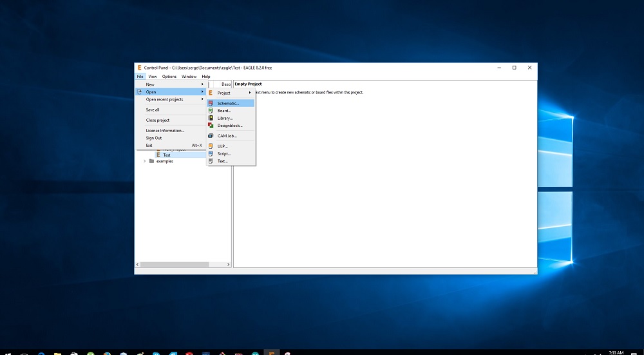Screen dimensions: 644x355
Task: Choose Script... in the Open submenu
Action: [x=231, y=154]
